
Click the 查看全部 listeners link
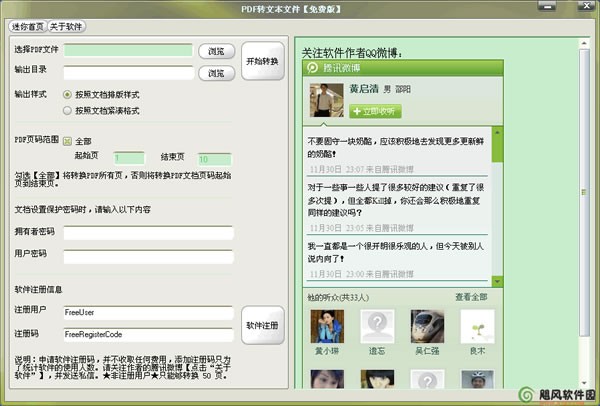click(471, 297)
